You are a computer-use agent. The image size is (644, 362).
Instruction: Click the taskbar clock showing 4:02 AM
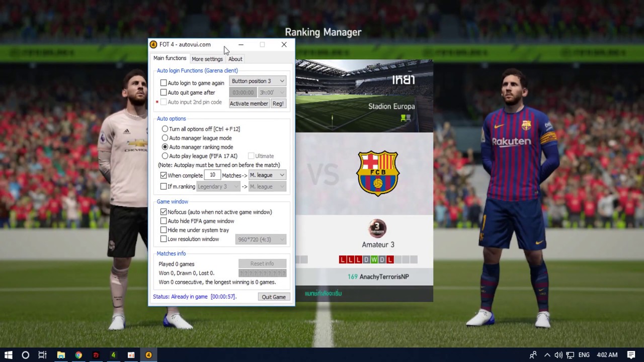(x=607, y=355)
